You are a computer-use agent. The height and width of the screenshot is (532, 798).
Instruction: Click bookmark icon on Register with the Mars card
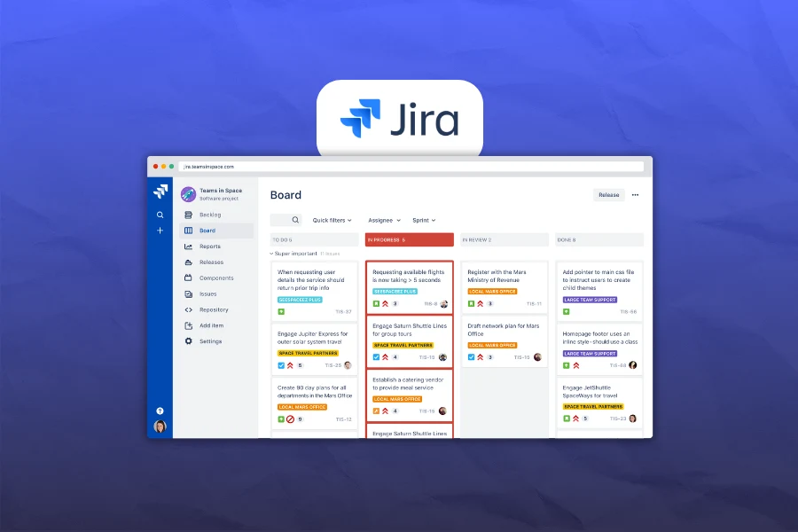point(472,304)
